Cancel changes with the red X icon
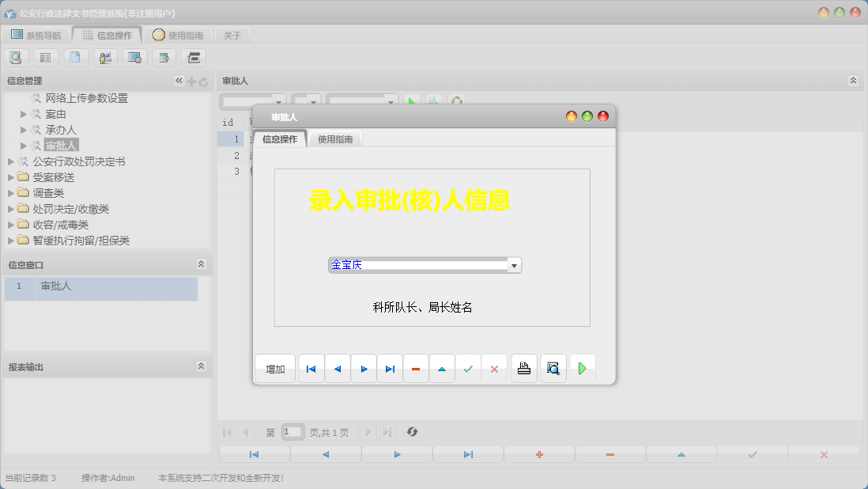The width and height of the screenshot is (868, 489). [494, 368]
